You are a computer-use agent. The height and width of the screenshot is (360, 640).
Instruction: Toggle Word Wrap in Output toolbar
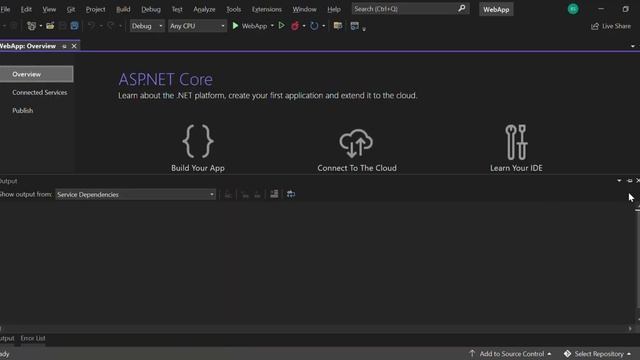(291, 194)
